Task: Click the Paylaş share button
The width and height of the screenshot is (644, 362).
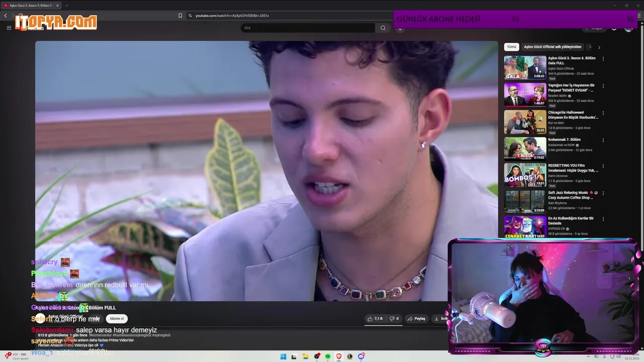Action: coord(417,319)
